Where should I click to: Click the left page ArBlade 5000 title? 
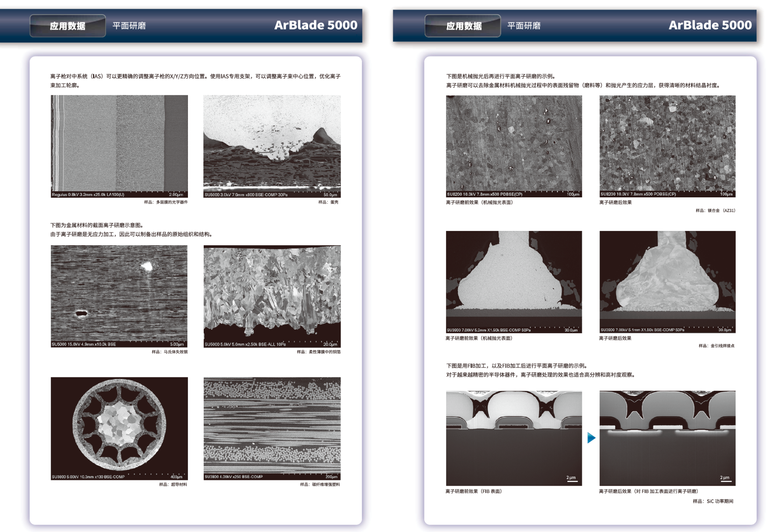click(x=315, y=25)
